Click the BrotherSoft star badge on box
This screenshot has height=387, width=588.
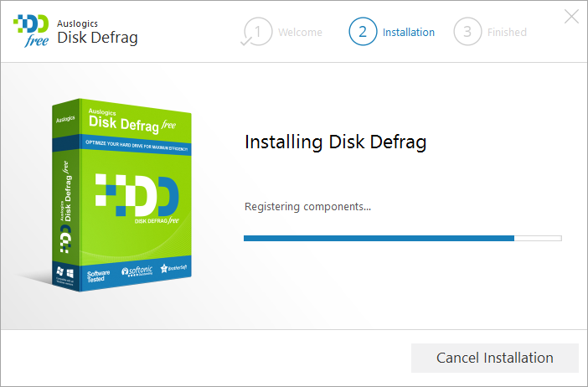coord(173,268)
